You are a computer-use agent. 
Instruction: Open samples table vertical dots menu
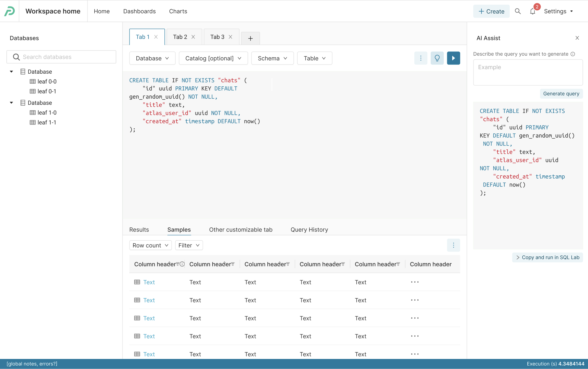(x=453, y=245)
